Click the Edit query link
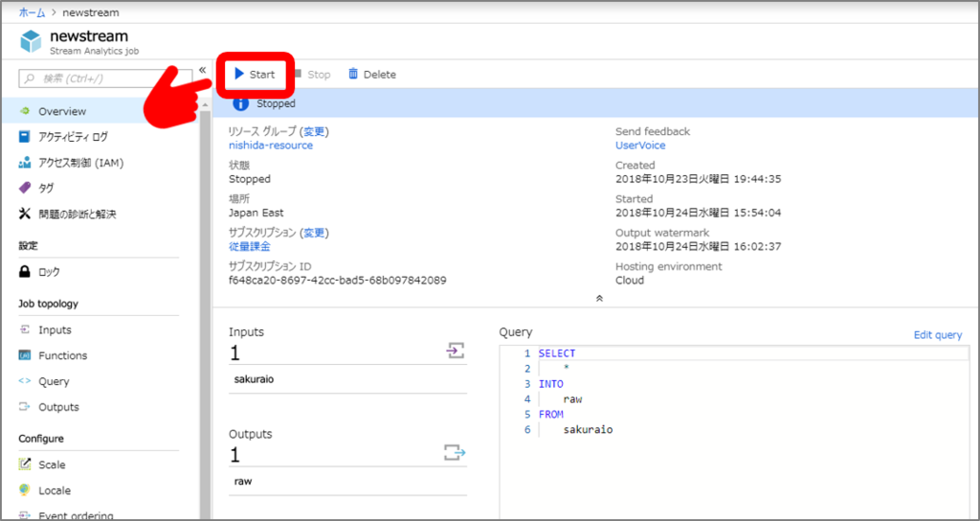Image resolution: width=980 pixels, height=521 pixels. [x=938, y=334]
